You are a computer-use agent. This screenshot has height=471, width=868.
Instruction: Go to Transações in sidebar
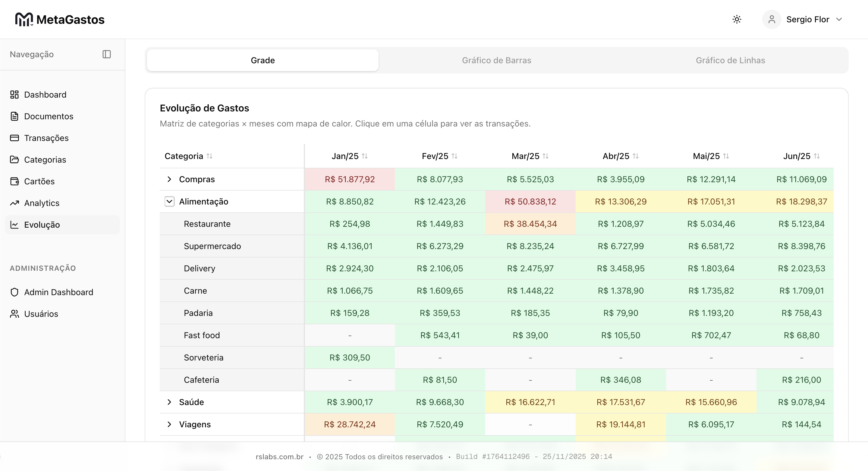pos(46,138)
